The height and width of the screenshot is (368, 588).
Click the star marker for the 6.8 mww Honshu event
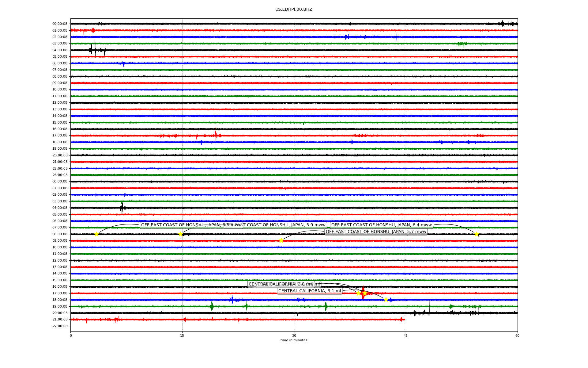(96, 234)
